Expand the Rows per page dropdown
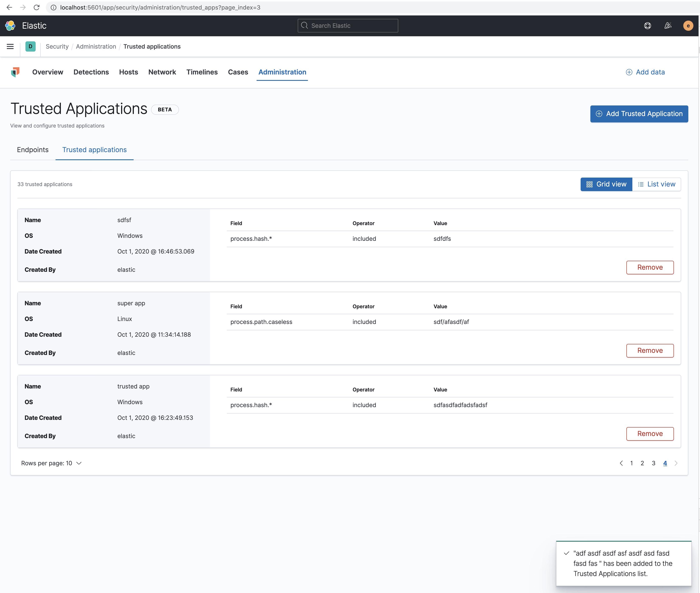This screenshot has width=700, height=593. coord(51,463)
